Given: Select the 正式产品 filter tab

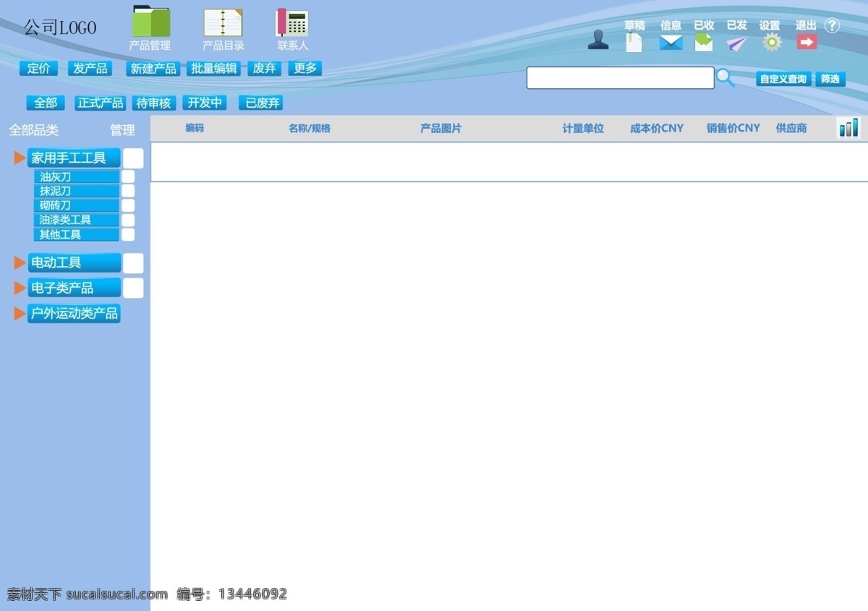Looking at the screenshot, I should pyautogui.click(x=100, y=103).
